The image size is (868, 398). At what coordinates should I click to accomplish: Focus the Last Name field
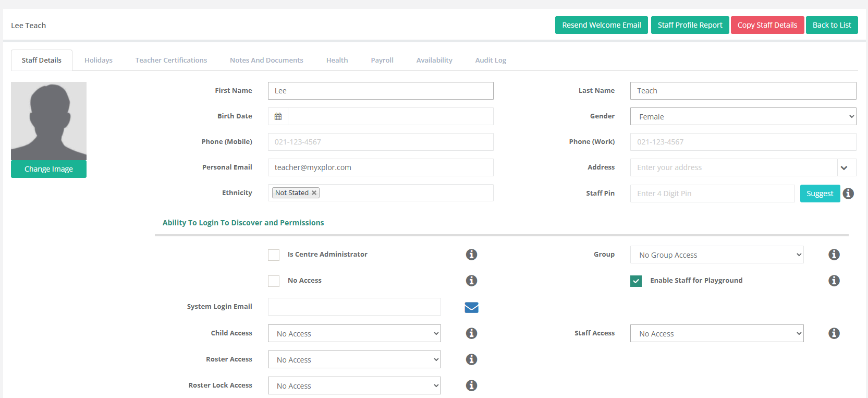pos(743,91)
